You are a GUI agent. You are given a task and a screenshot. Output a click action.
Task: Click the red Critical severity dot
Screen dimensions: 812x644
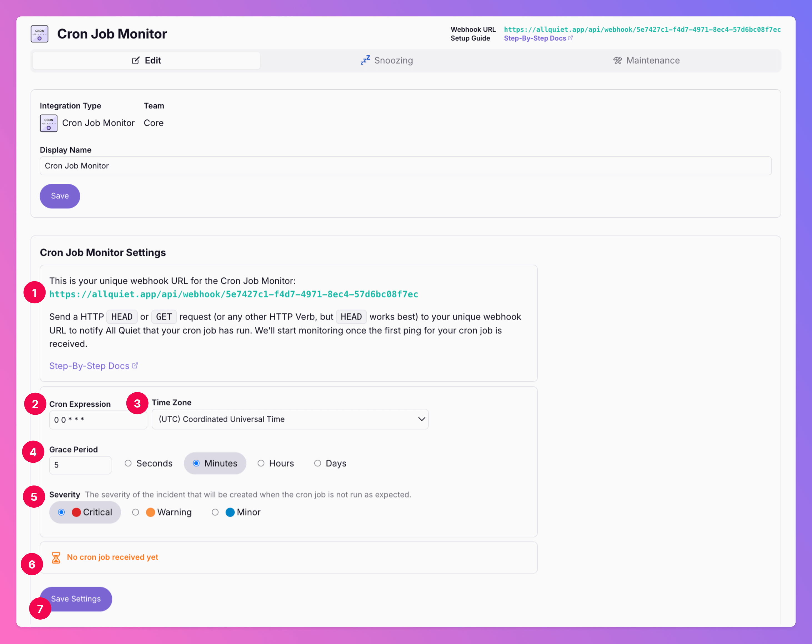tap(76, 512)
